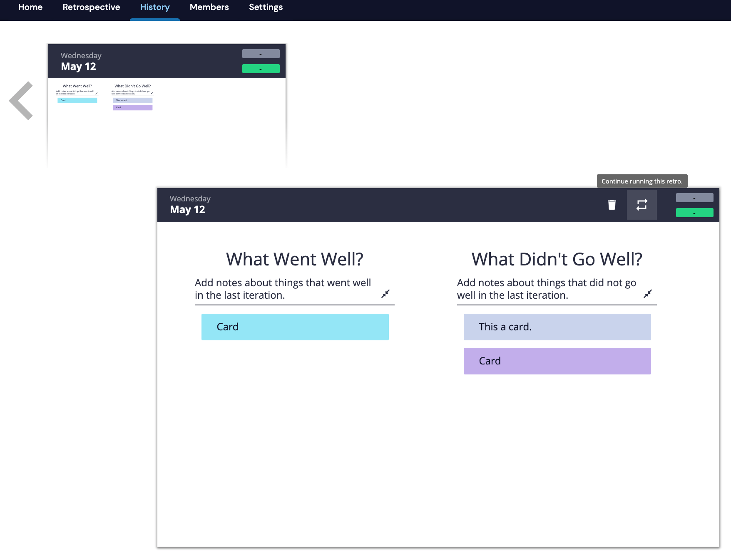
Task: Collapse the What Went Well column
Action: 385,294
